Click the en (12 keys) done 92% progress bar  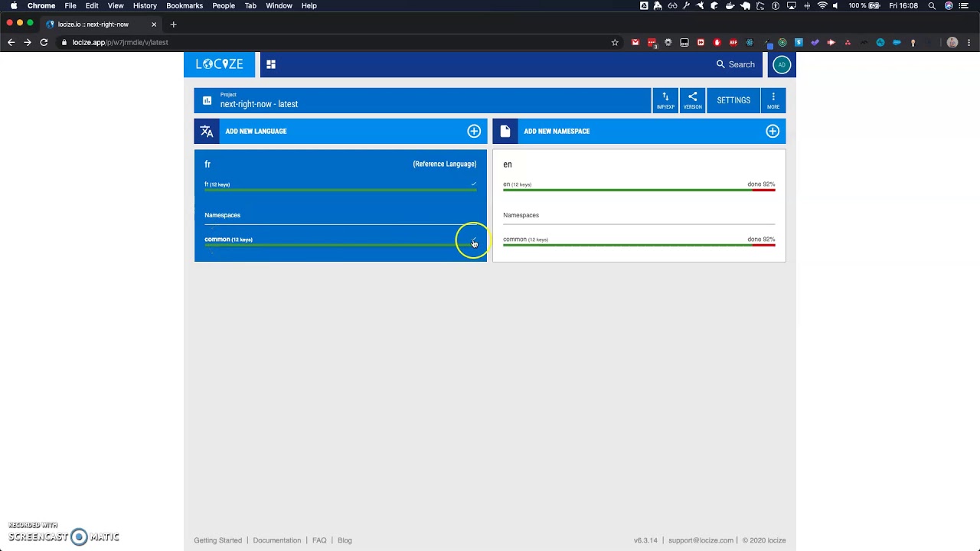coord(639,190)
